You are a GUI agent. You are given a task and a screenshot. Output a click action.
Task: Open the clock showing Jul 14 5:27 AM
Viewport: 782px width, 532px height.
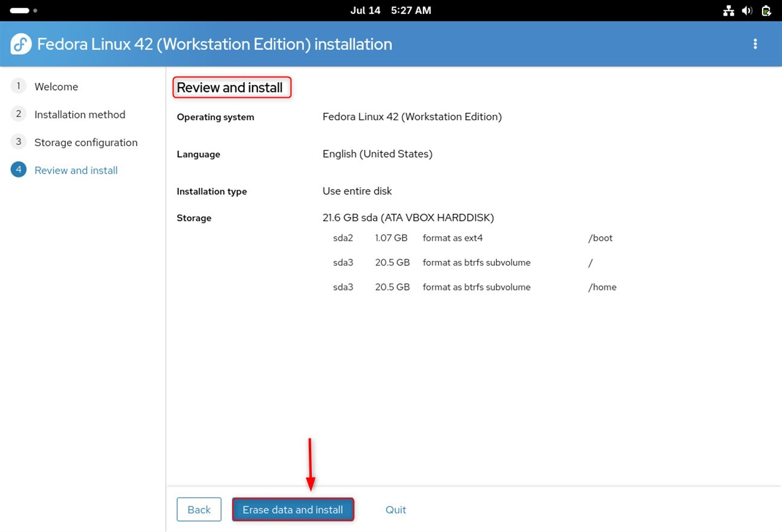390,10
